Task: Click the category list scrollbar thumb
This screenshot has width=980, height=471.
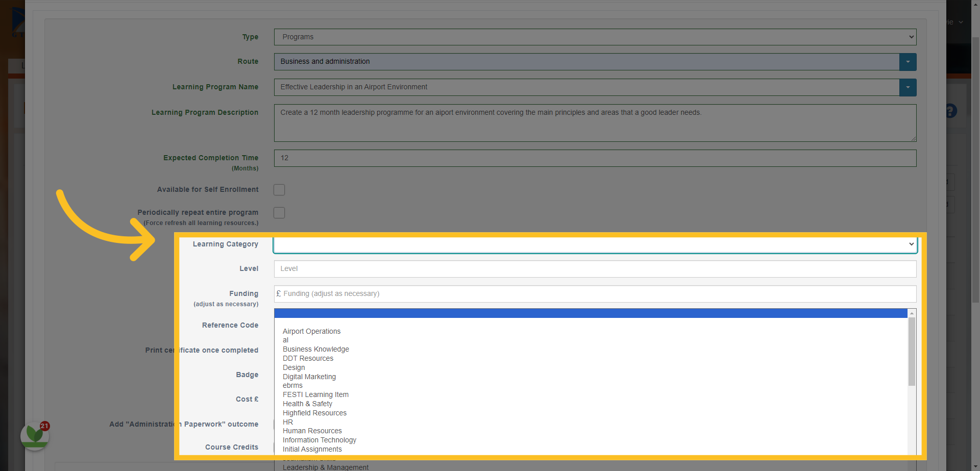Action: 912,352
